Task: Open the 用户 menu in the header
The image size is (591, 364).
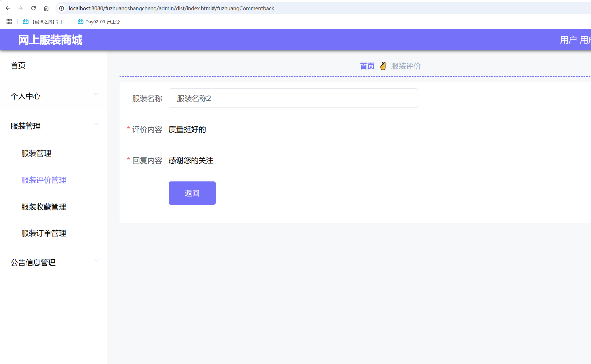Action: point(567,40)
